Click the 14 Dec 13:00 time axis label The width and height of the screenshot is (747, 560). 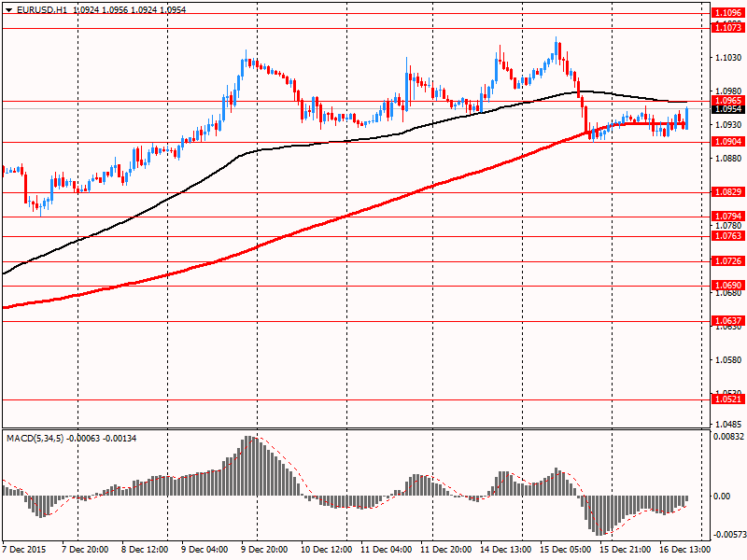(505, 550)
